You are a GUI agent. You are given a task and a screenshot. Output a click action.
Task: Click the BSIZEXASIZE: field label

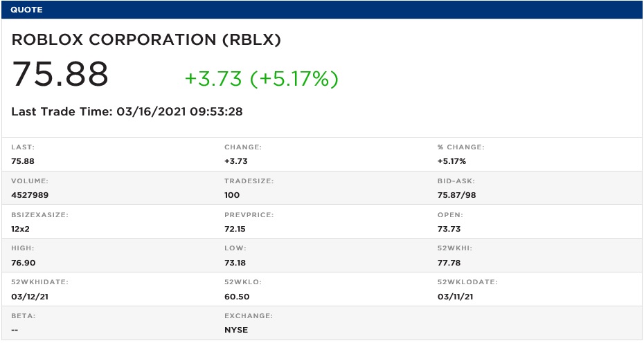[x=40, y=215]
